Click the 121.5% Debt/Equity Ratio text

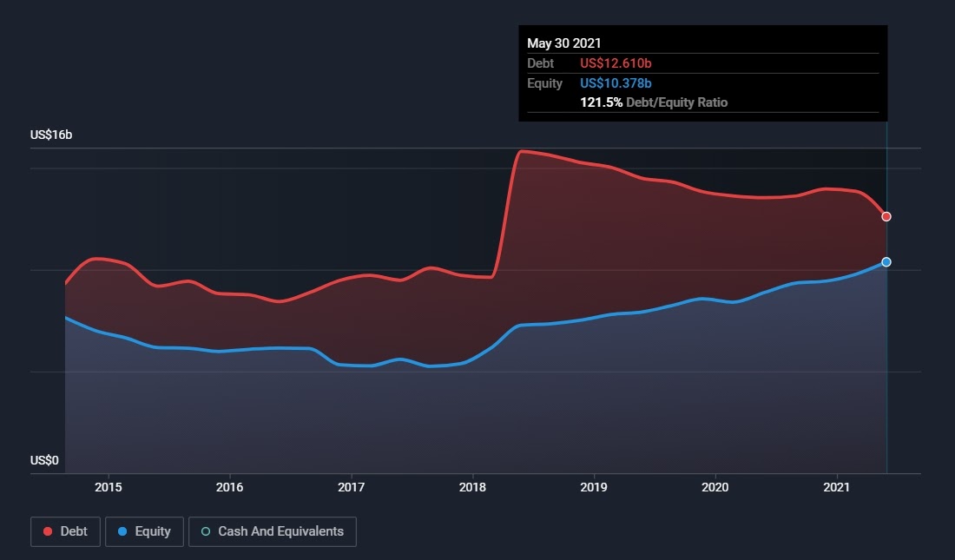click(654, 102)
